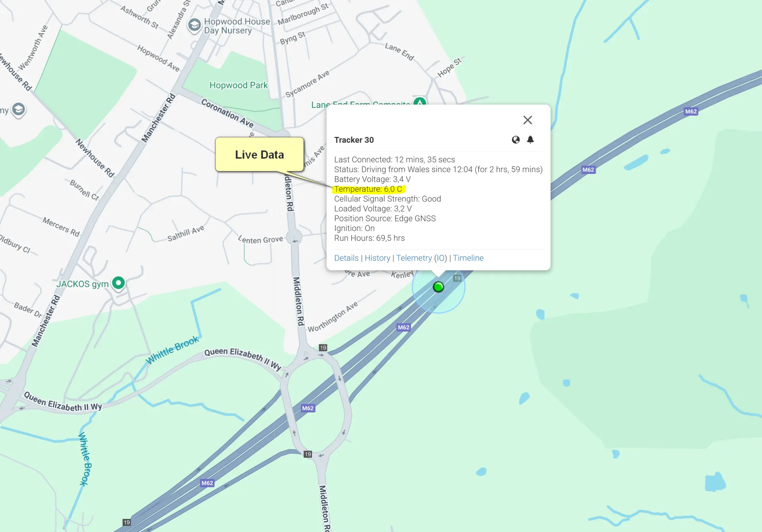Click the Hopwood Park label

(x=239, y=85)
